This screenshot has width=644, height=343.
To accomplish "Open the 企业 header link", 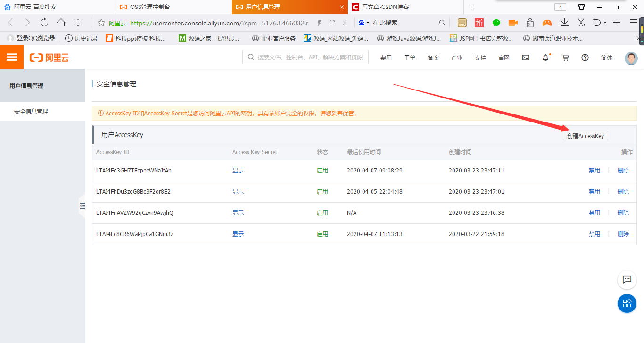I will point(457,57).
